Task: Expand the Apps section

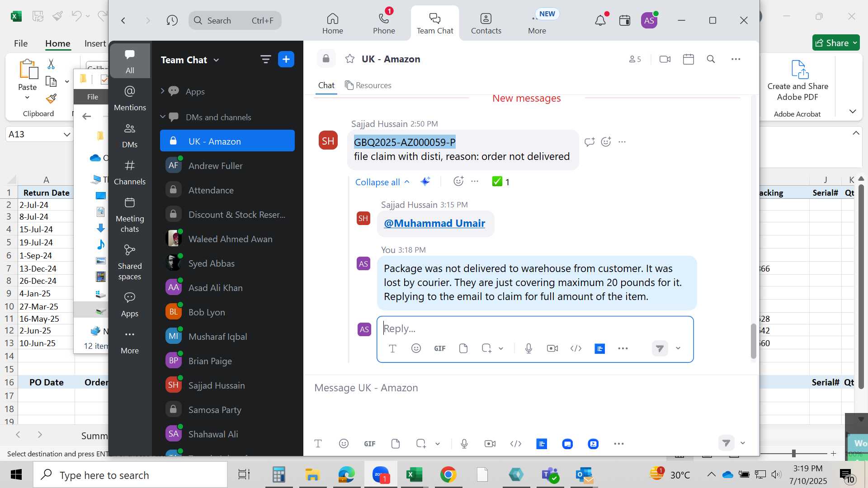Action: (163, 91)
